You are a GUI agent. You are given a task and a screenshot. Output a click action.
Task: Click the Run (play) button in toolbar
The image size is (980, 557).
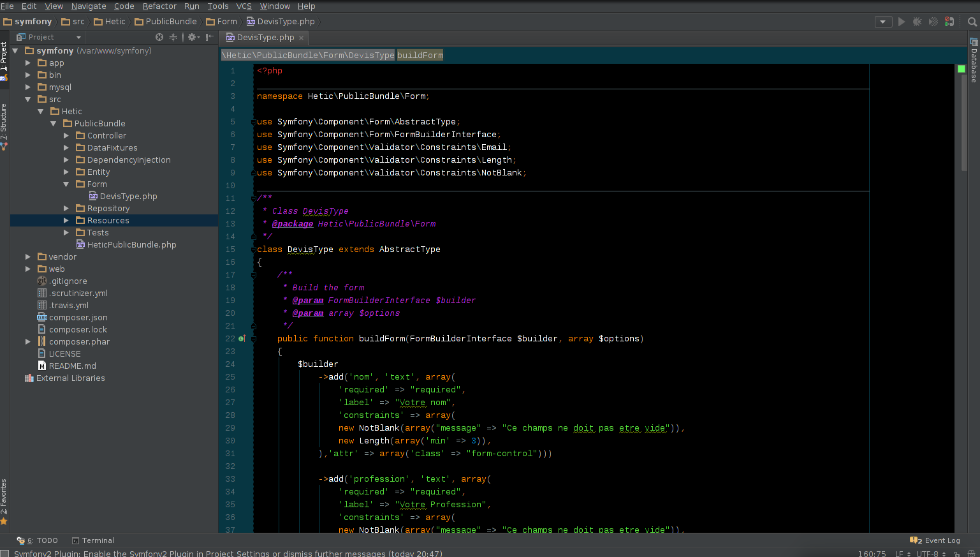901,22
